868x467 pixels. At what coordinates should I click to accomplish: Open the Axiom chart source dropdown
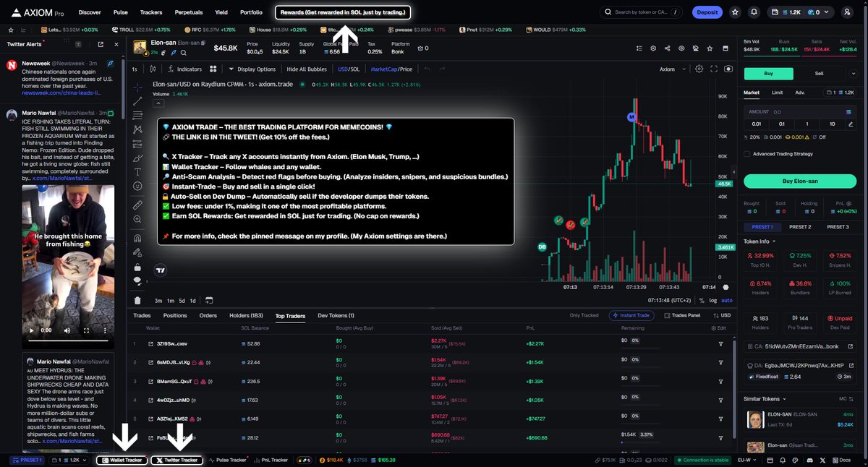point(671,69)
